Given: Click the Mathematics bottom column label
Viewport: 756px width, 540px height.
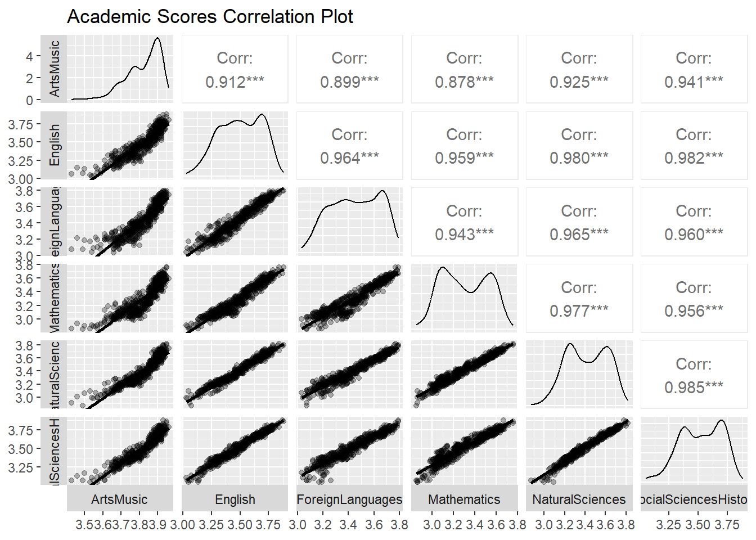Looking at the screenshot, I should (x=464, y=499).
